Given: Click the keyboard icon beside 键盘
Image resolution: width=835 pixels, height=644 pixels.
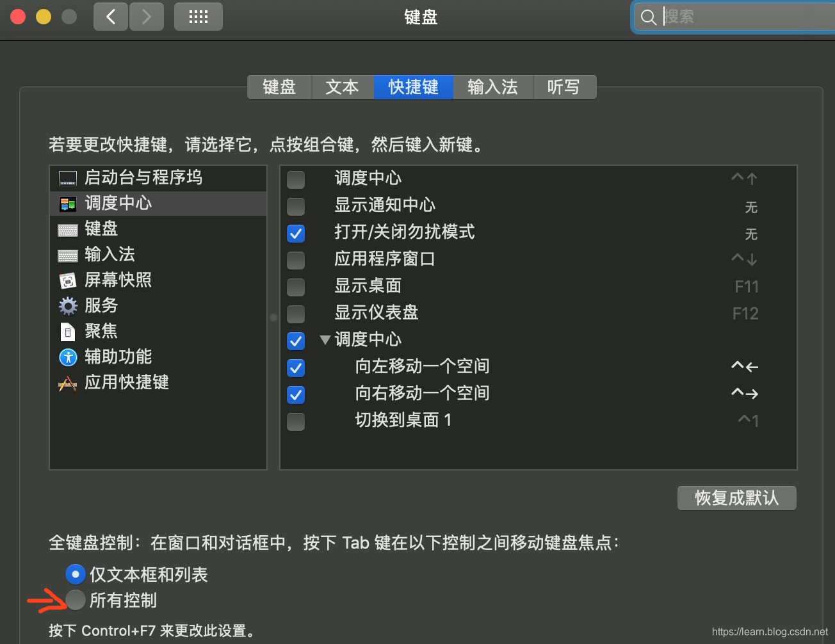Looking at the screenshot, I should point(68,230).
